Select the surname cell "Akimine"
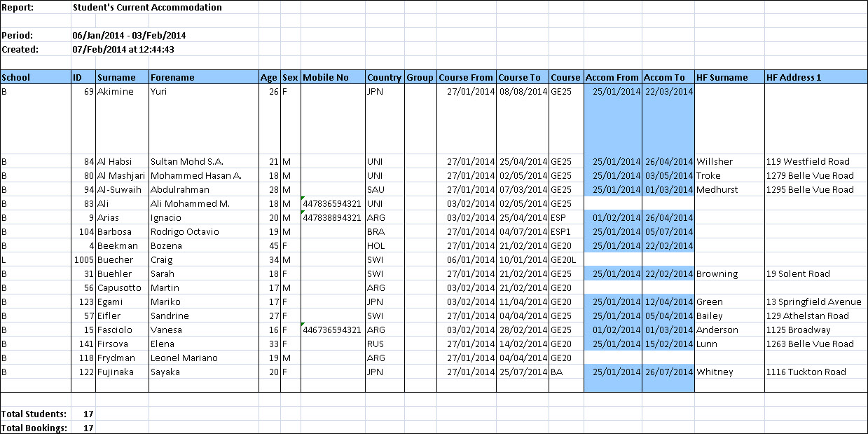The height and width of the screenshot is (434, 868). click(116, 92)
